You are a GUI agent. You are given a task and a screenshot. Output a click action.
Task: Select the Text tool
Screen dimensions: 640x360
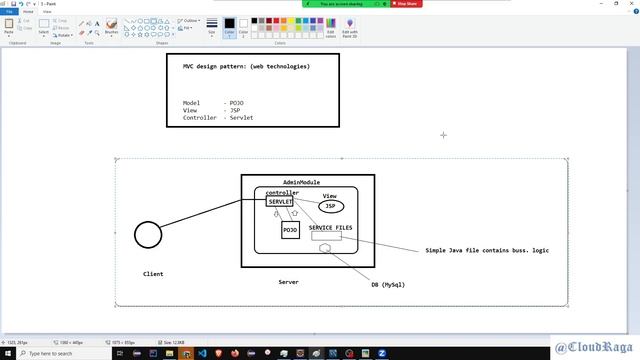pyautogui.click(x=97, y=24)
